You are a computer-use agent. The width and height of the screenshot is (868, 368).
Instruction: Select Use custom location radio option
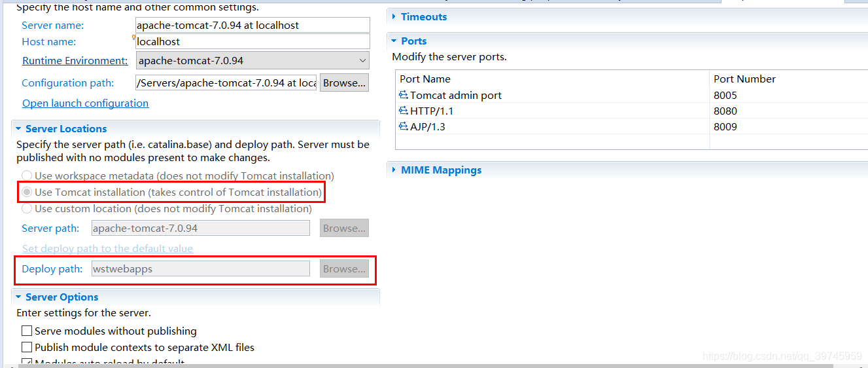27,208
